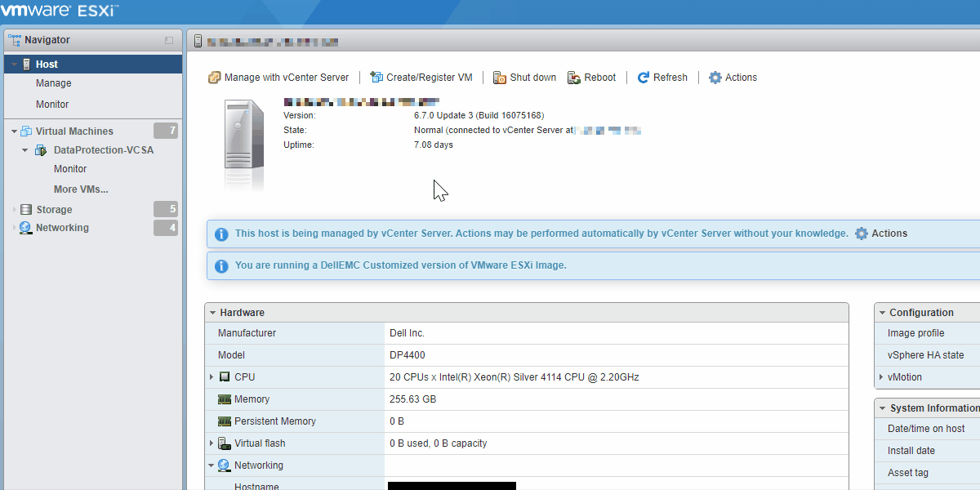Collapse the System Information panel

point(882,408)
